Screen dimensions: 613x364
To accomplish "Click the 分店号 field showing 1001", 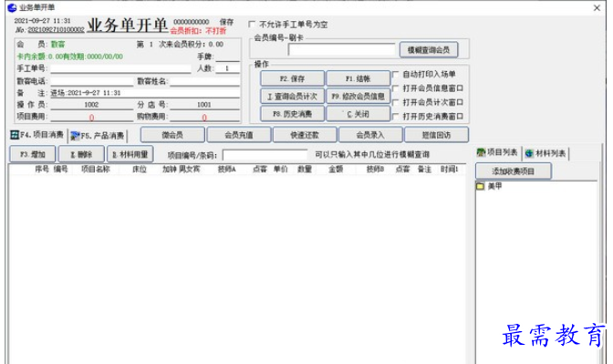I will pos(205,104).
